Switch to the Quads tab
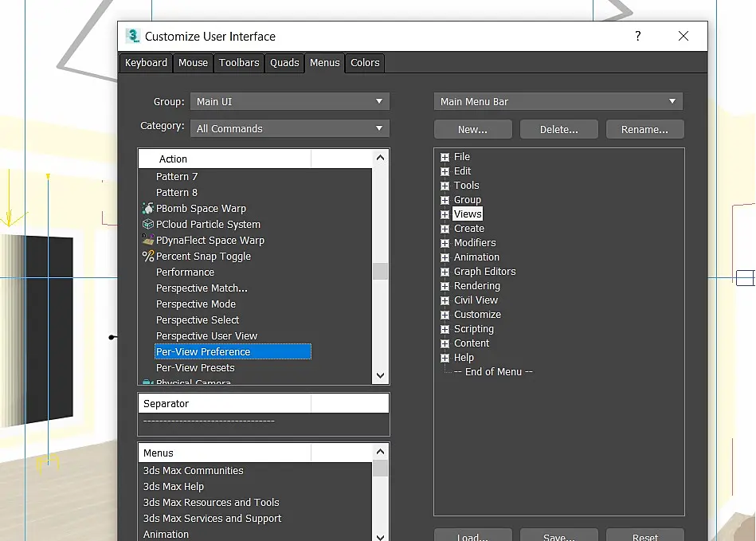756x541 pixels. point(284,63)
